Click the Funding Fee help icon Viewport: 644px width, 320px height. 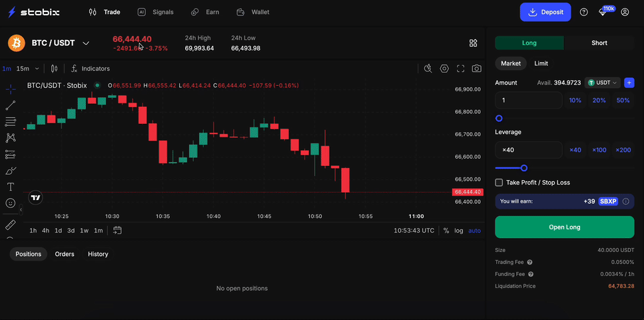tap(531, 274)
